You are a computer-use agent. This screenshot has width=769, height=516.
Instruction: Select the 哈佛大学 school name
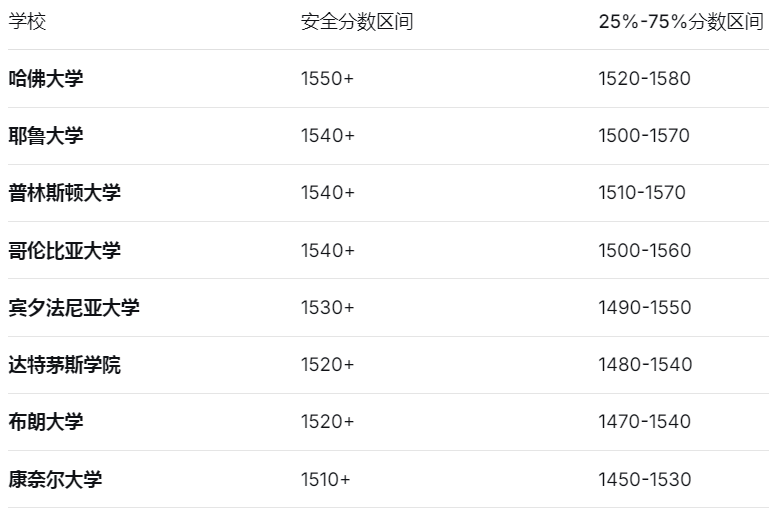(x=46, y=78)
